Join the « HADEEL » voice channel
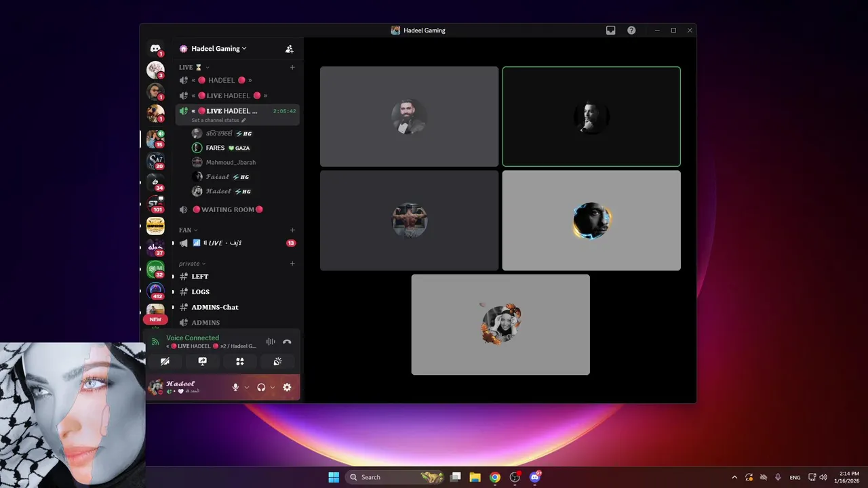 pyautogui.click(x=237, y=80)
